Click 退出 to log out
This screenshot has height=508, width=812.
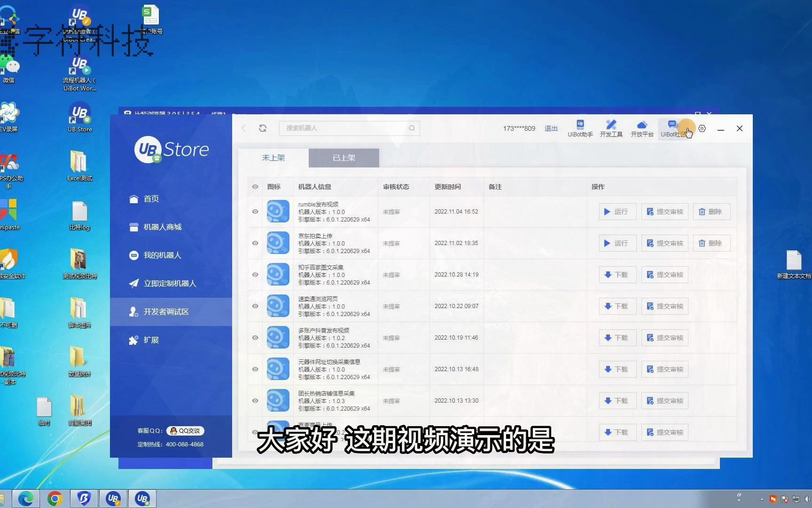point(550,128)
